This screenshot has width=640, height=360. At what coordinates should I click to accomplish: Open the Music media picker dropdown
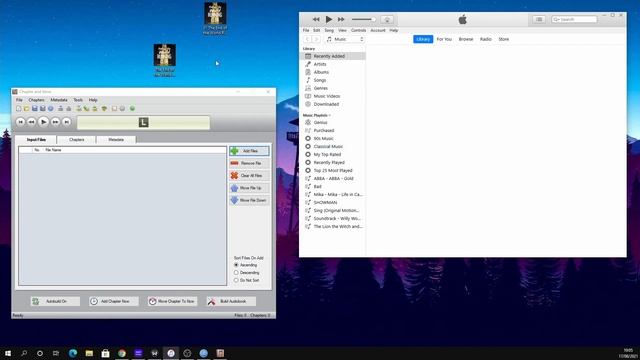345,39
